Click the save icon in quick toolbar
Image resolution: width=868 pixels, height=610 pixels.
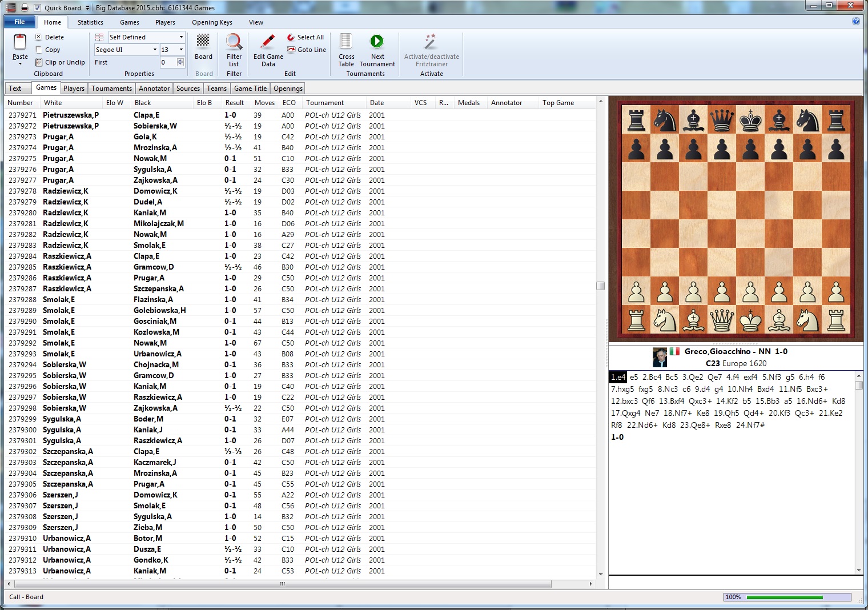[x=25, y=7]
